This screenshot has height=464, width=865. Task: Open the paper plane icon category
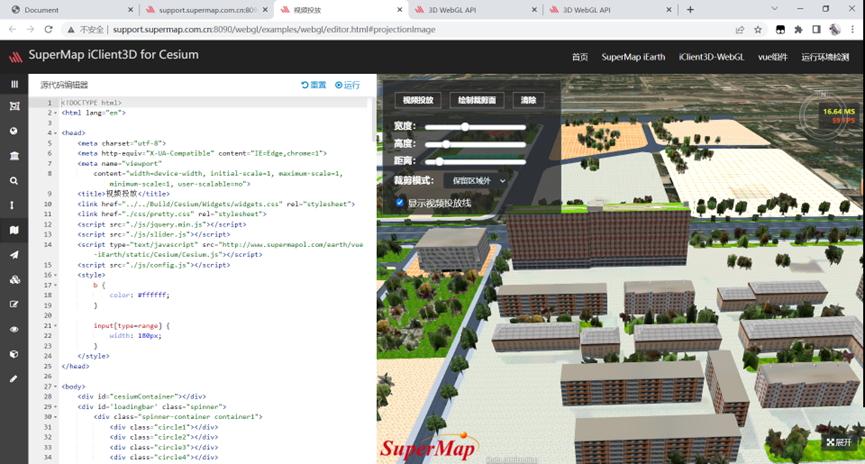pos(14,255)
